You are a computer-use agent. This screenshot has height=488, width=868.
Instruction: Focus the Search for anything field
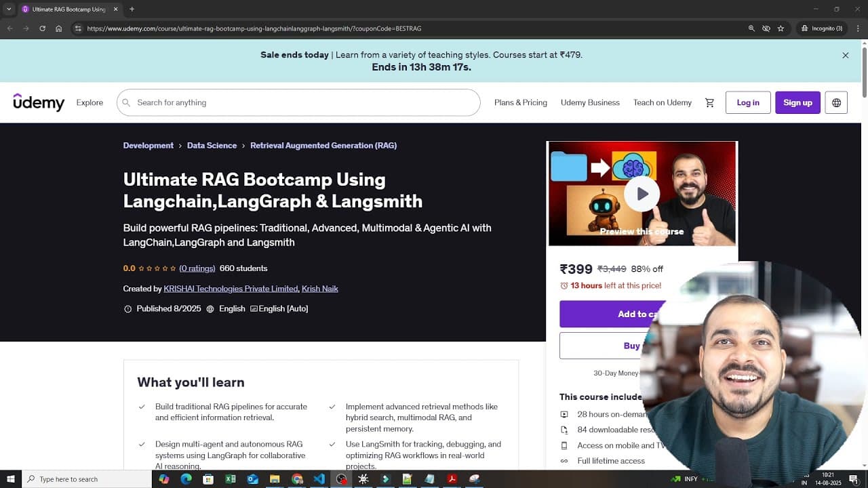[298, 102]
